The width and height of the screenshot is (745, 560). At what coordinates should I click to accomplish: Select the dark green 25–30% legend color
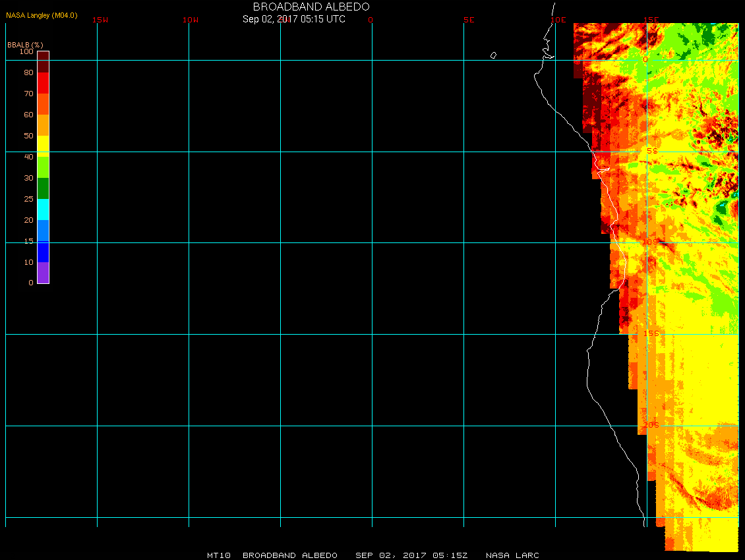[43, 188]
